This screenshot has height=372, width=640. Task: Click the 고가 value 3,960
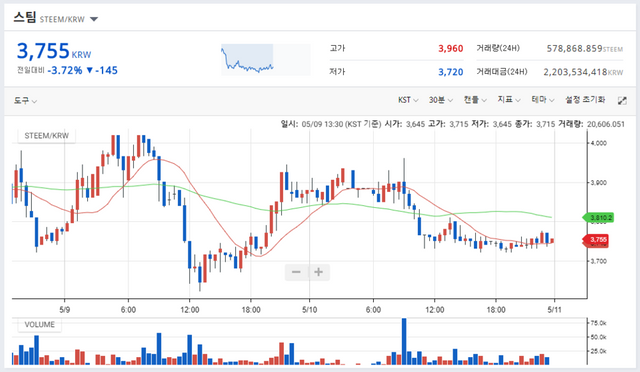click(451, 49)
